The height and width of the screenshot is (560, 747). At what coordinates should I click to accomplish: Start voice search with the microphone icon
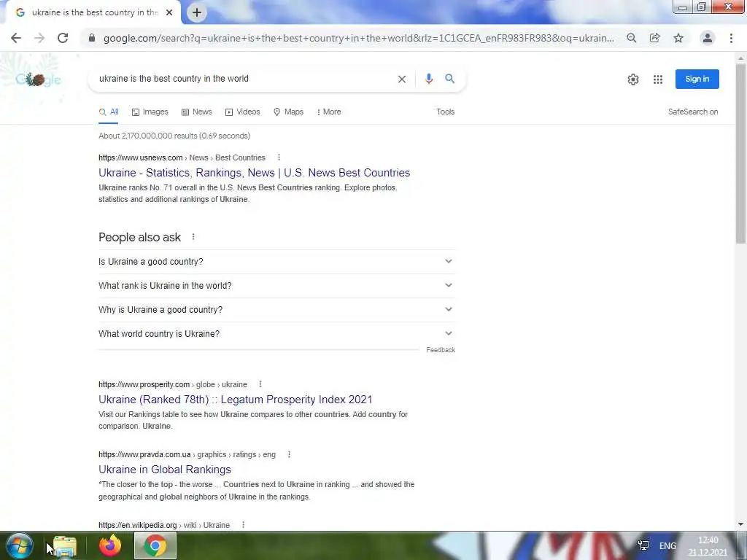point(429,79)
